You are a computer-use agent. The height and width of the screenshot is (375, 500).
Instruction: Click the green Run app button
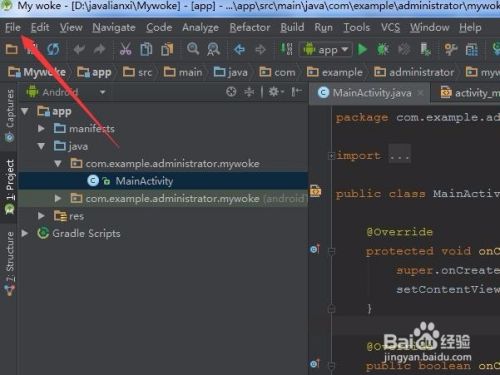point(362,49)
